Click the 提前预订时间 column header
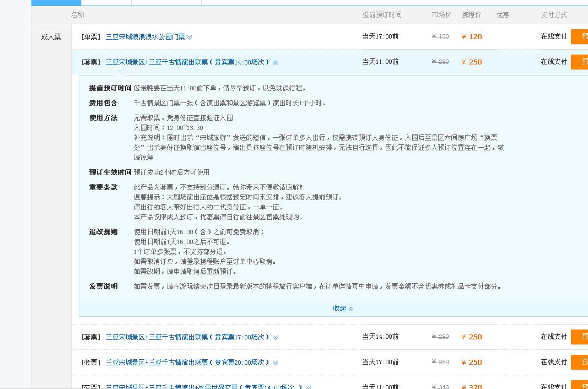 pos(382,15)
